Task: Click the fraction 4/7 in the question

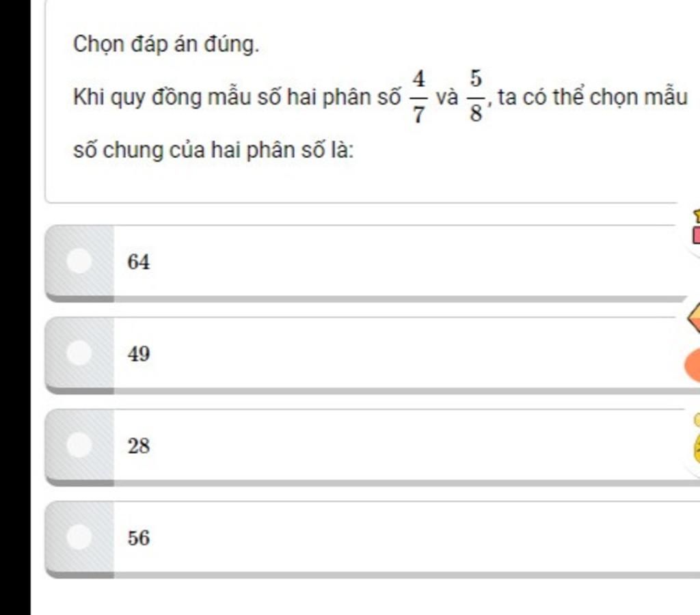Action: coord(419,98)
